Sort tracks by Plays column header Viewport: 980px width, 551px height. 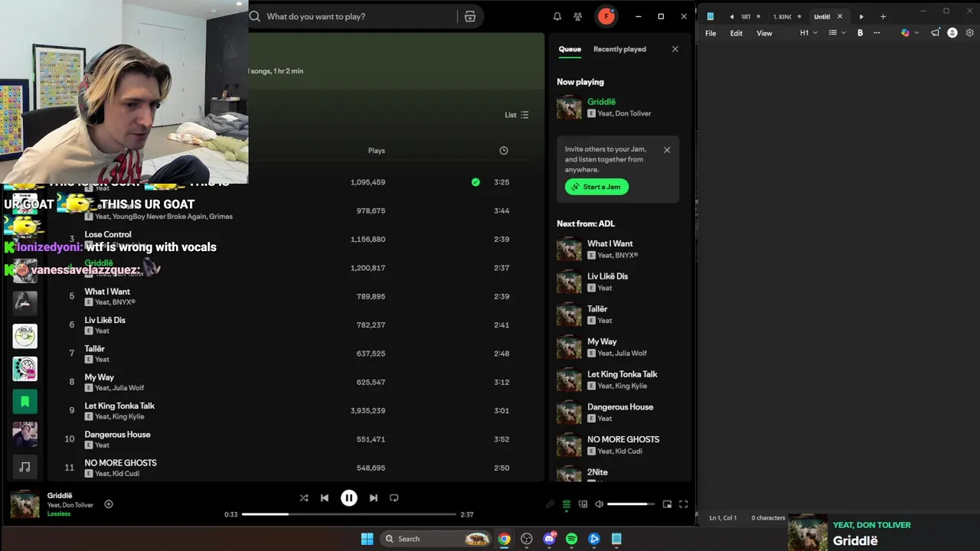click(376, 151)
